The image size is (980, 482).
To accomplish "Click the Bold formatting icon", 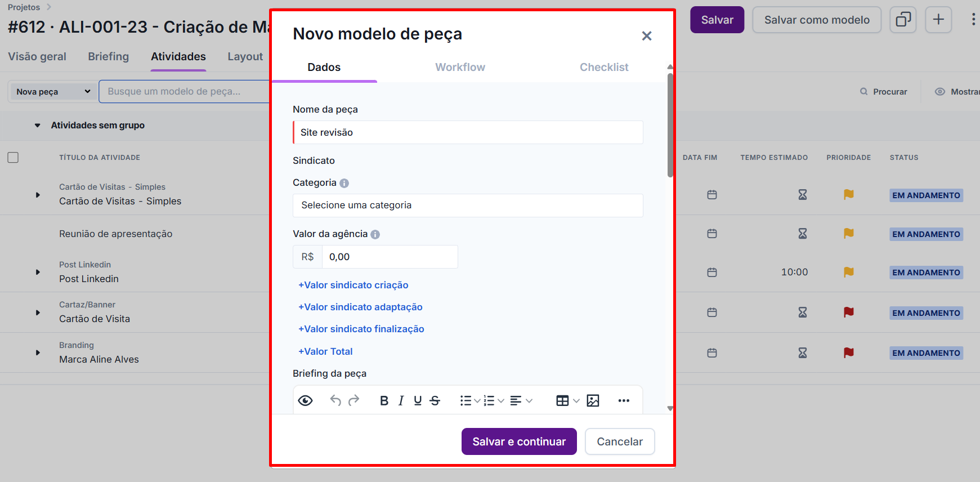I will [384, 400].
